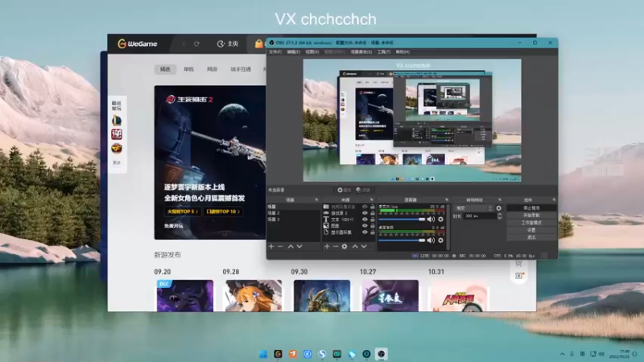Move the selected scene down

click(x=299, y=247)
